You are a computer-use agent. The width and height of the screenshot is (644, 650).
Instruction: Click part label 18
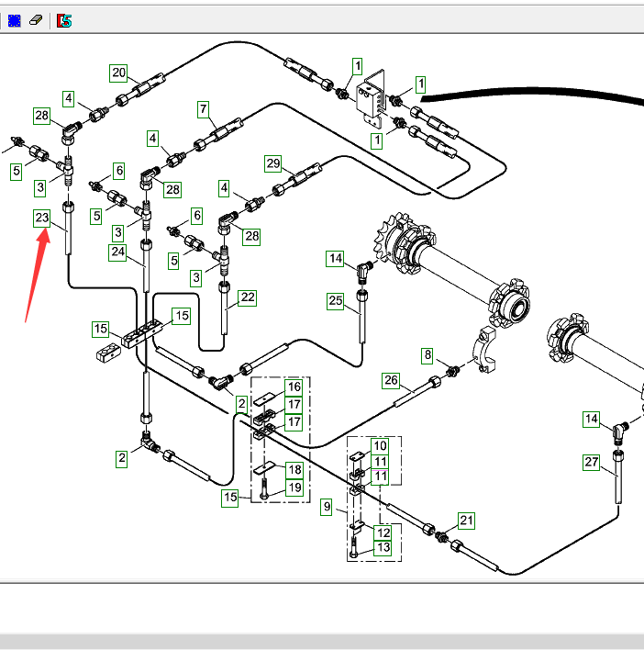[x=294, y=469]
